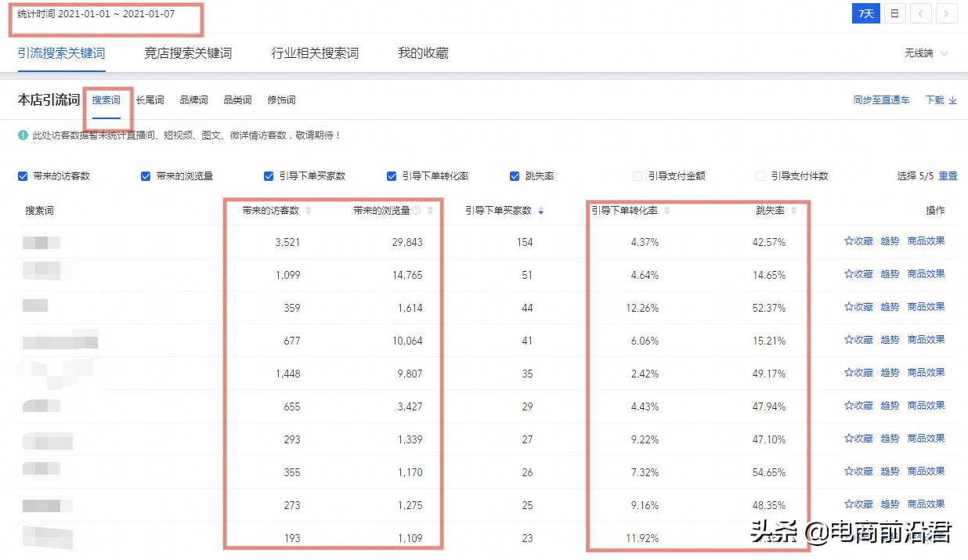This screenshot has width=968, height=560.
Task: Enable the 引导支付金额 checkbox
Action: tap(637, 175)
